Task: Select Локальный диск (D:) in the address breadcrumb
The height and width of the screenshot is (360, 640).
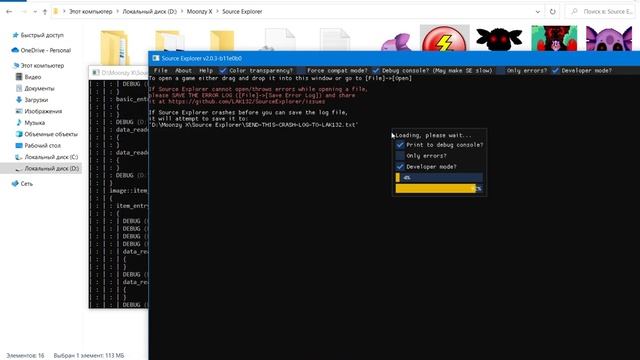Action: 149,12
